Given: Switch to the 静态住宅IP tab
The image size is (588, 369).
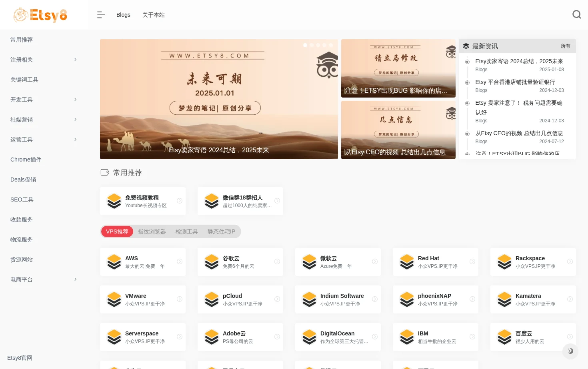Looking at the screenshot, I should point(221,231).
